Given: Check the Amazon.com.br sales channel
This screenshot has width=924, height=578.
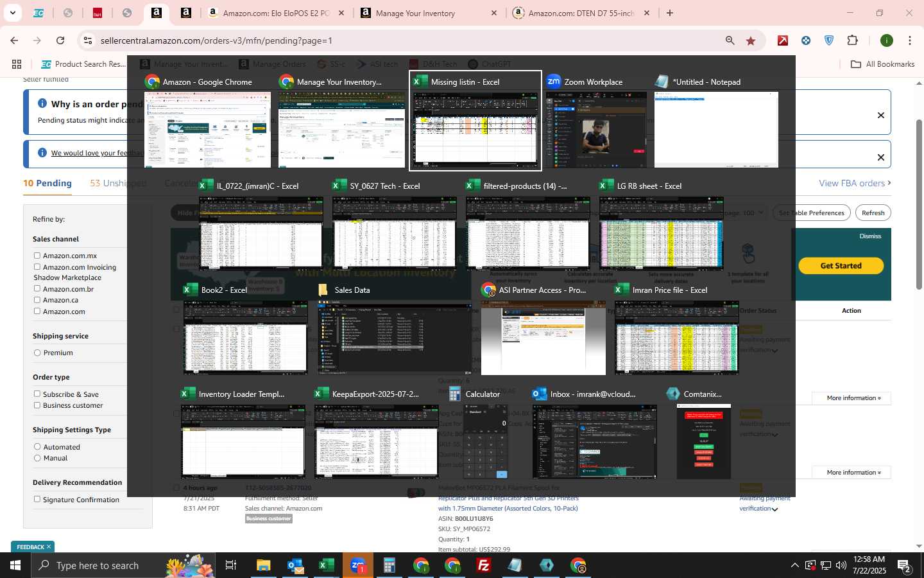Looking at the screenshot, I should [x=37, y=289].
